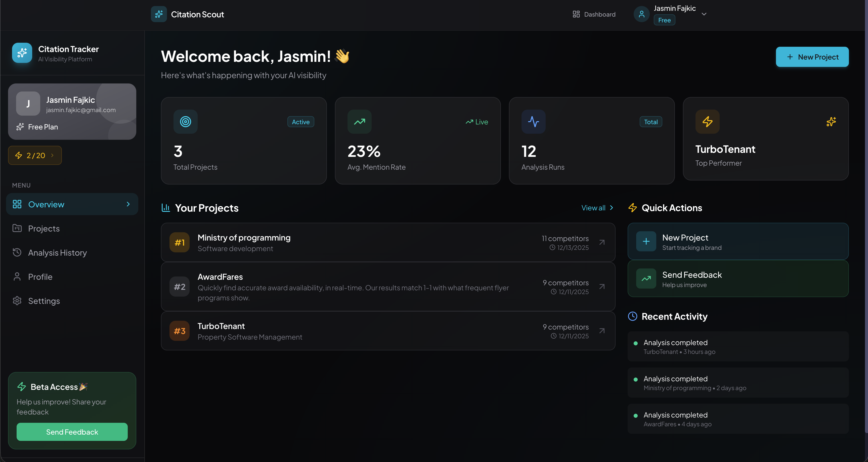Open the Jasmin Fajkic account dropdown chevron
The image size is (868, 462).
point(704,14)
